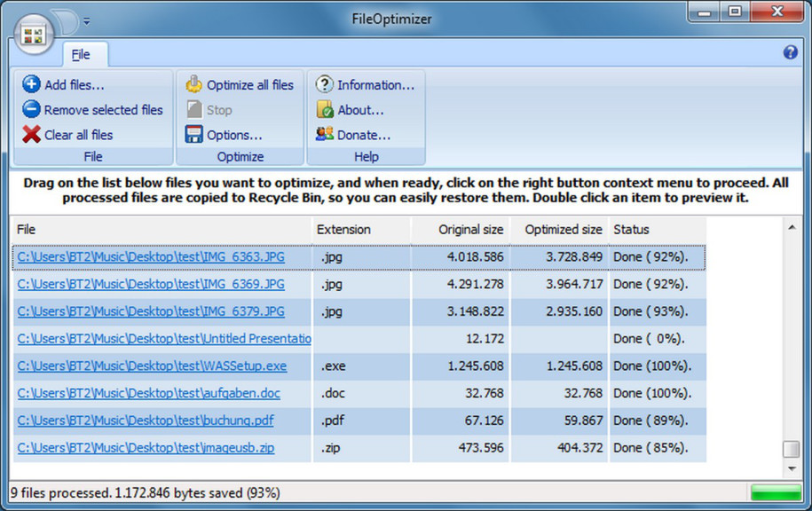
Task: Open the FileOptimizer application menu button
Action: tap(33, 35)
